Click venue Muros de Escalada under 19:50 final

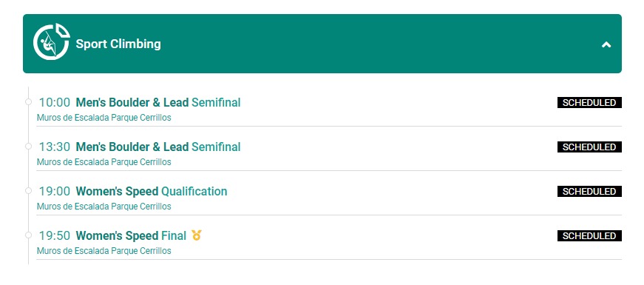104,251
